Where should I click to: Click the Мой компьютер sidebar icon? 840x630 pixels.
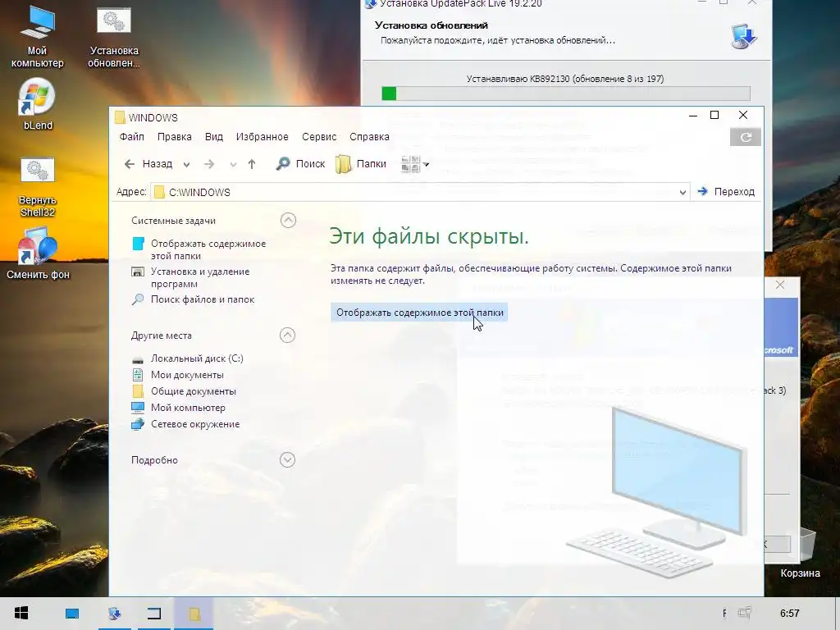(x=138, y=408)
